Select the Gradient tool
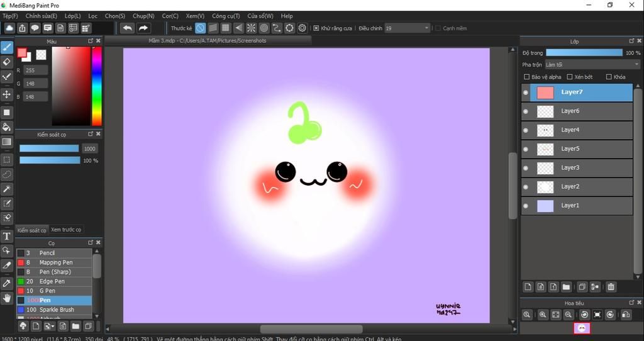The image size is (644, 341). click(6, 142)
